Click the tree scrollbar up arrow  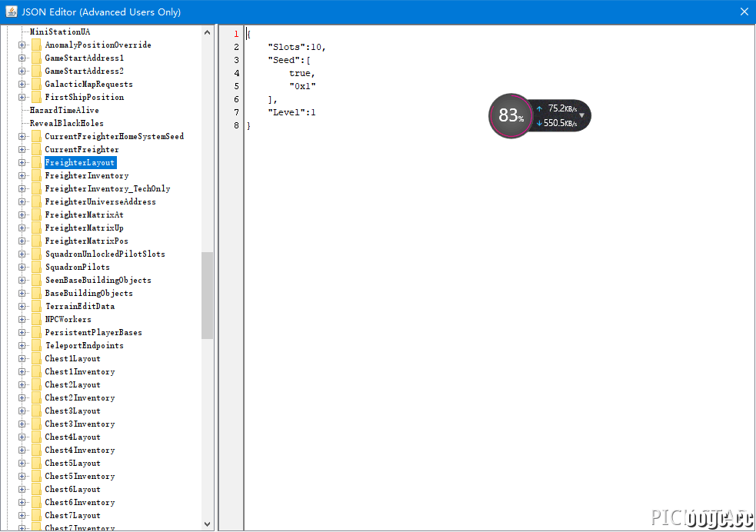[208, 33]
